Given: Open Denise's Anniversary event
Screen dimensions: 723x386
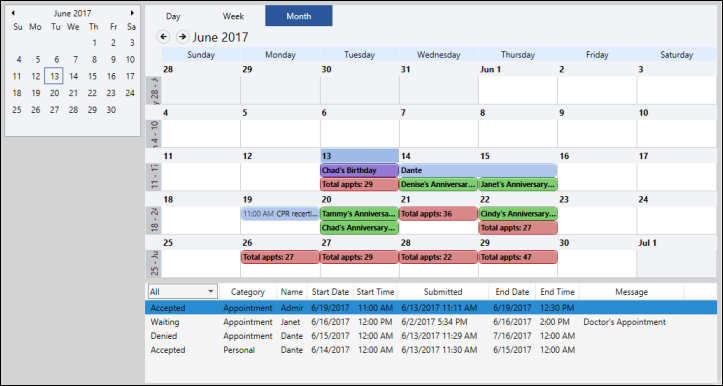Looking at the screenshot, I should [439, 184].
